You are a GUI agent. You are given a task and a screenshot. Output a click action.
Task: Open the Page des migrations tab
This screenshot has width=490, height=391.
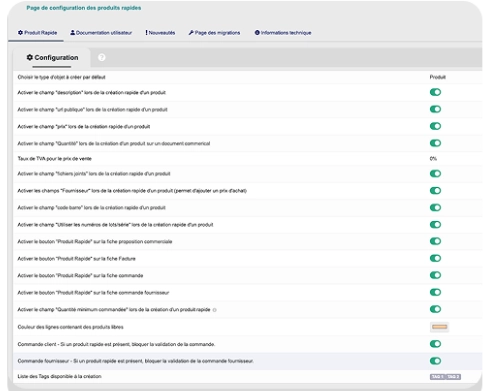click(x=214, y=33)
